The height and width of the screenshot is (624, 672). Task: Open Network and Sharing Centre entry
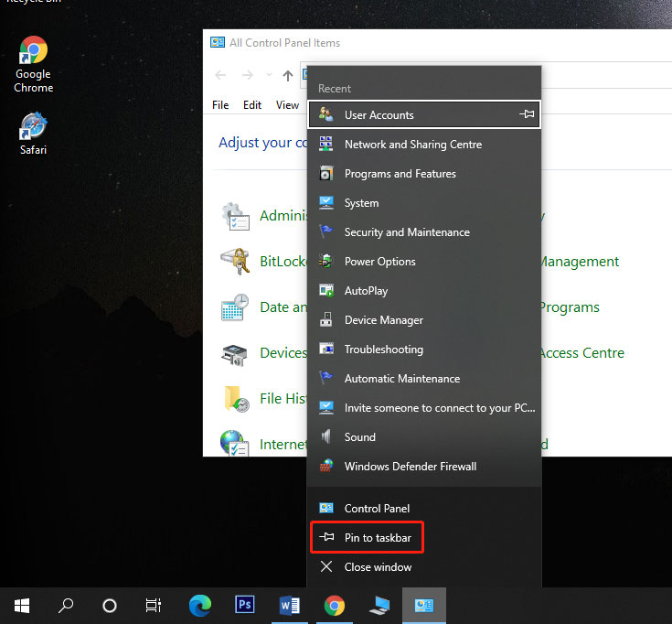(424, 144)
